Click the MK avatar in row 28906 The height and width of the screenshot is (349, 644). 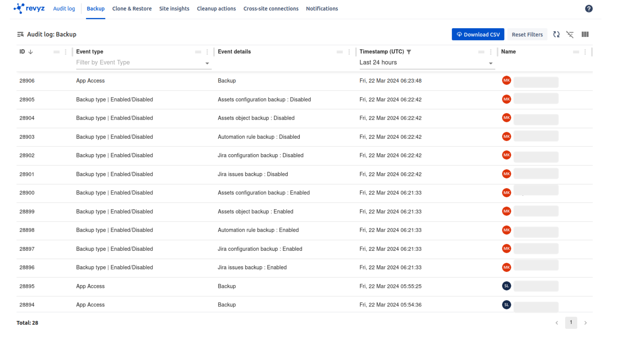click(x=506, y=80)
